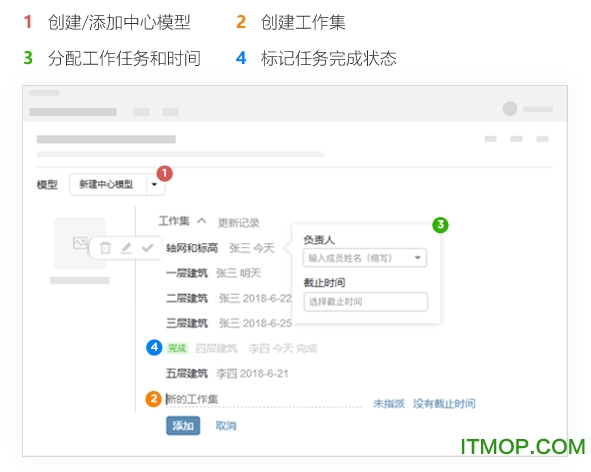Click the 新建中心模型 button text
The height and width of the screenshot is (472, 591).
click(x=106, y=184)
